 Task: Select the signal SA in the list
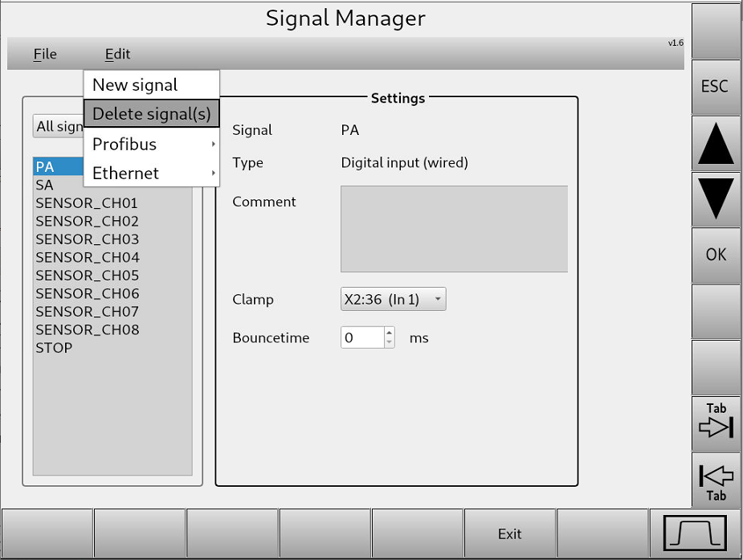pyautogui.click(x=44, y=185)
